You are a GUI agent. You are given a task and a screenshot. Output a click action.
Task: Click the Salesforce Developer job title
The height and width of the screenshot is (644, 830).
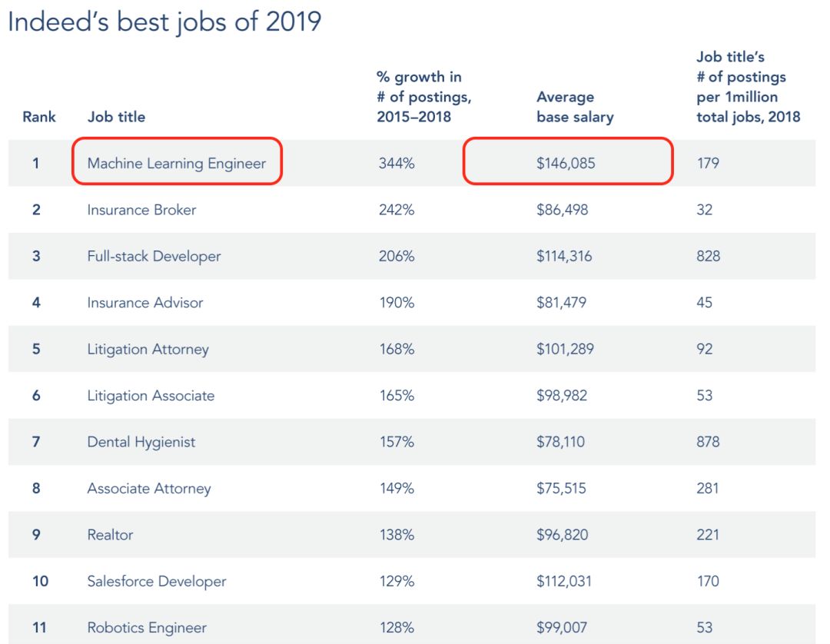tap(156, 581)
